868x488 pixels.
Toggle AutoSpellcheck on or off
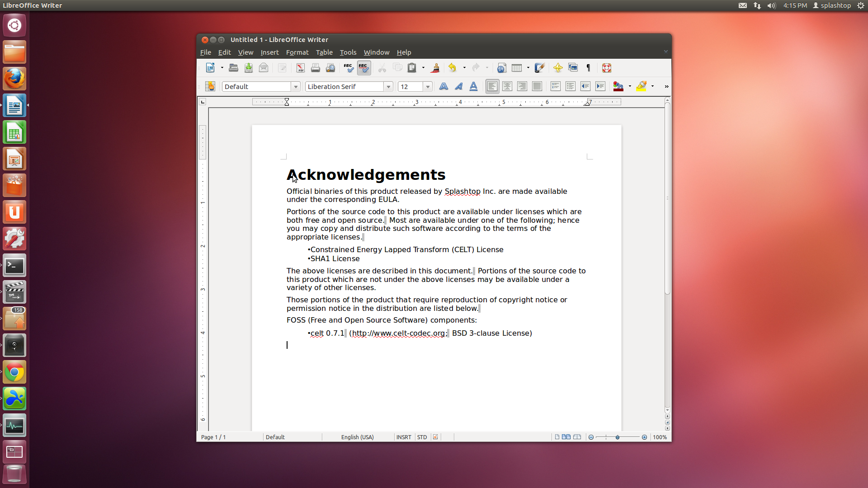363,68
